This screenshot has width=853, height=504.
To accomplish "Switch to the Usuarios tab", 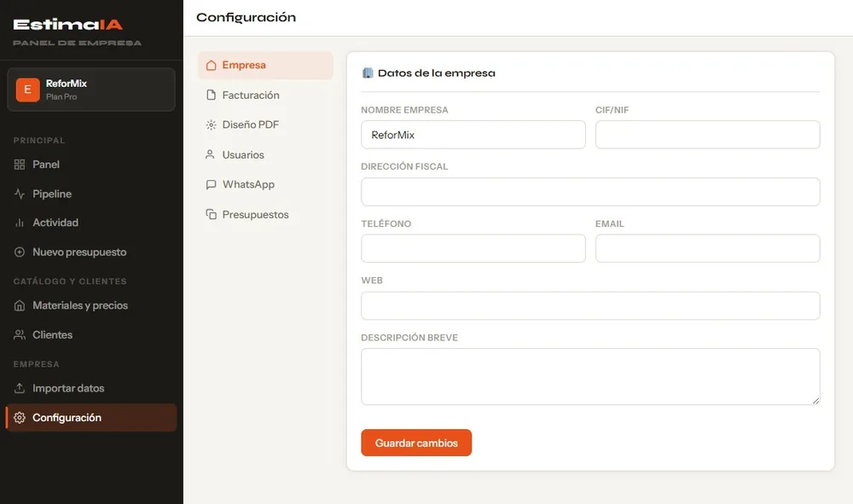I will (x=265, y=154).
